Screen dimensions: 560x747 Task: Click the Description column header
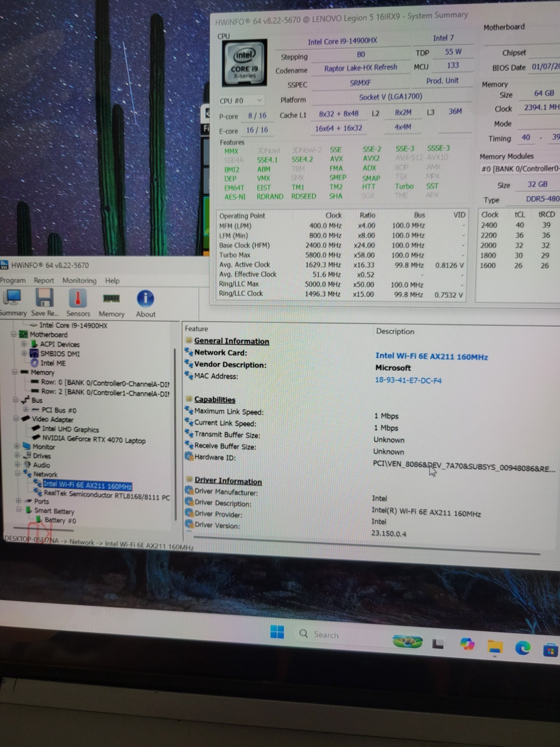(395, 331)
